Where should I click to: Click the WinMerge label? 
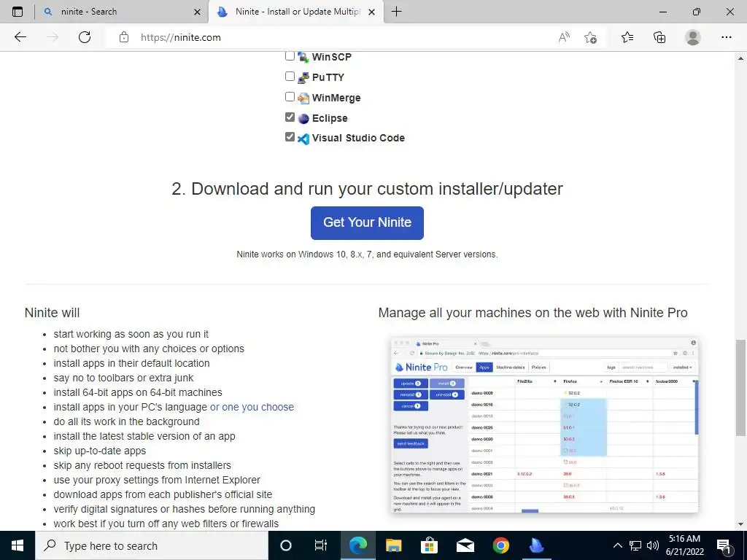pos(336,98)
